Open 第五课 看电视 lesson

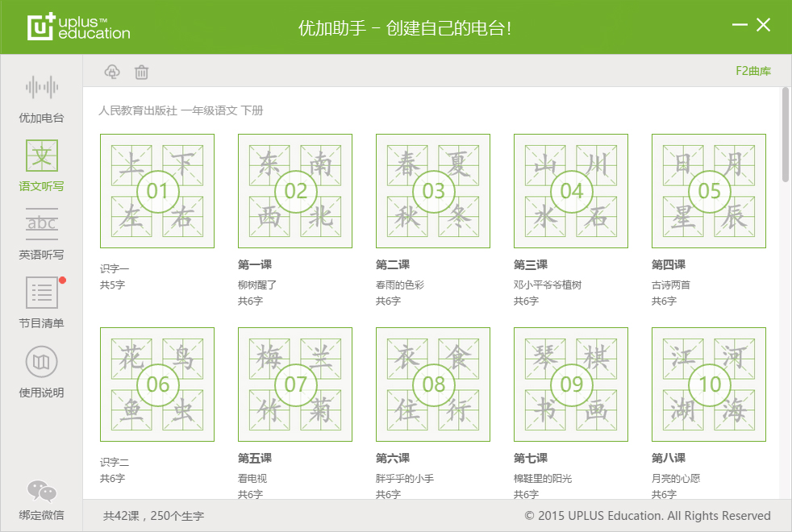pyautogui.click(x=294, y=384)
